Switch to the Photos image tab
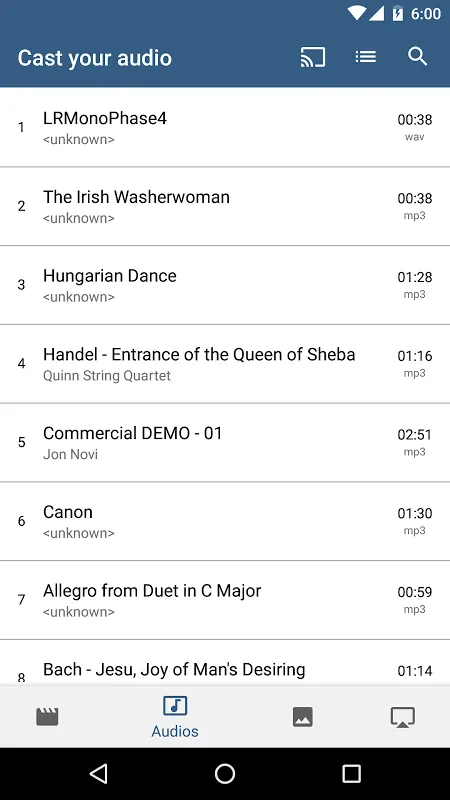 pos(303,717)
